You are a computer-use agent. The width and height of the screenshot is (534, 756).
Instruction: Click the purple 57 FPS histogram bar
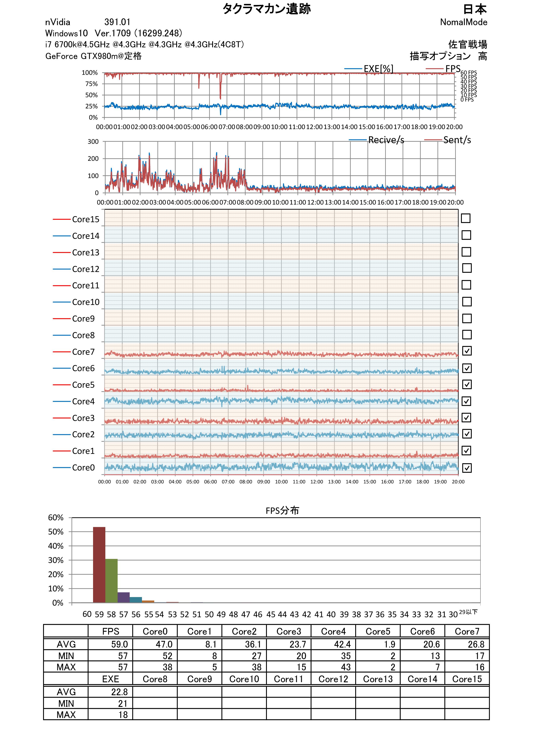pyautogui.click(x=123, y=598)
